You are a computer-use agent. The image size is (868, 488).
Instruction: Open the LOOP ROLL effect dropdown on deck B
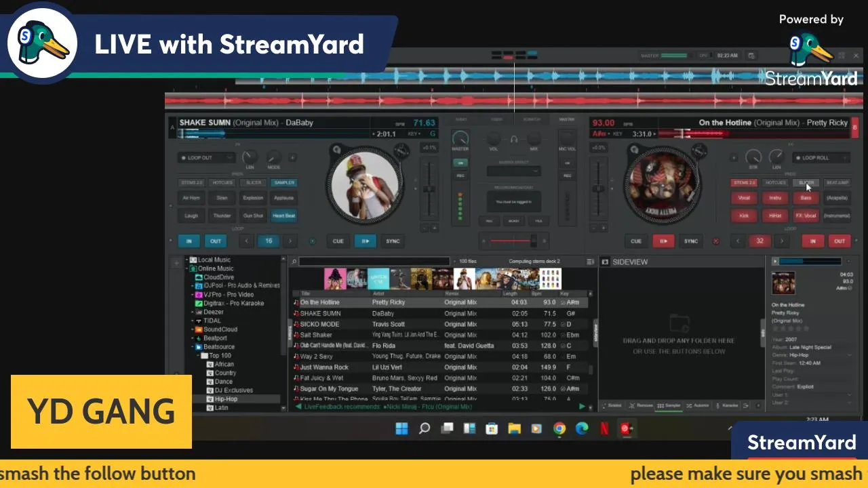tap(821, 157)
